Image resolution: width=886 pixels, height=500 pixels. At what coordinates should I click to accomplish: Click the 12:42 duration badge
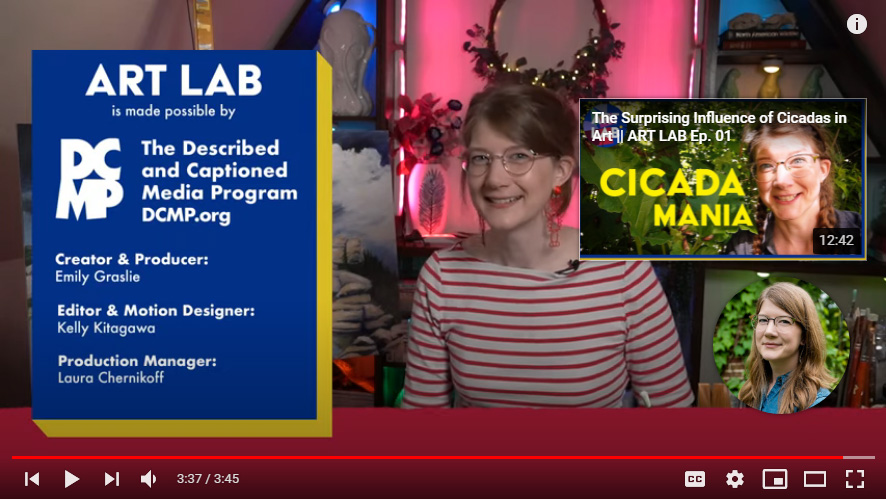pyautogui.click(x=836, y=240)
